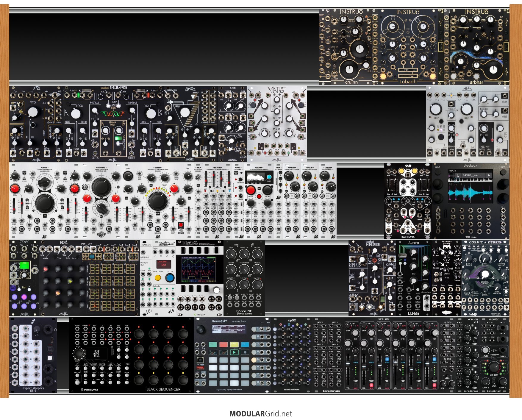Click the large black knob on Belgrad
Screen dimensions: 522x420
[101, 187]
